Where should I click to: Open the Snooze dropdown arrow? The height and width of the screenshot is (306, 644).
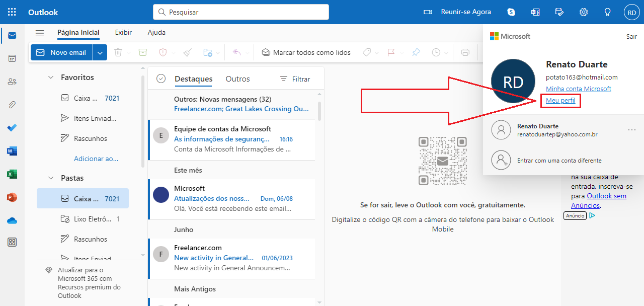click(446, 53)
